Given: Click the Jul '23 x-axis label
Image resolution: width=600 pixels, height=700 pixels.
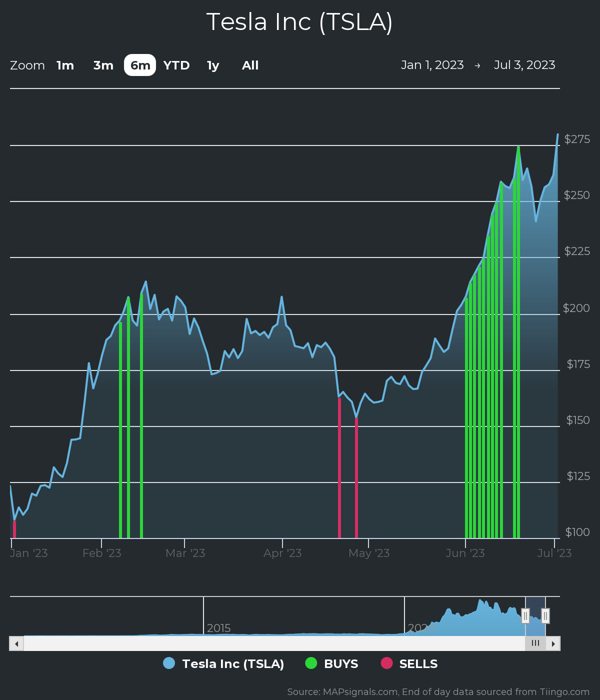Looking at the screenshot, I should point(554,553).
